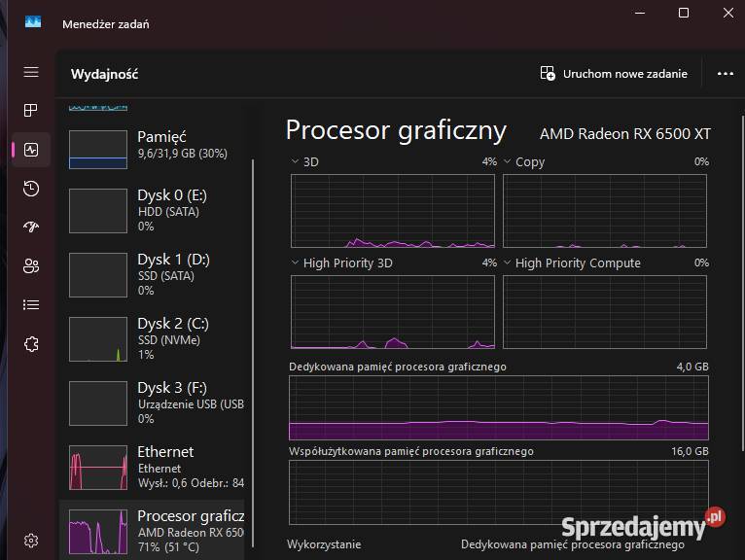This screenshot has width=745, height=560.
Task: Open the Startup apps icon in sidebar
Action: pyautogui.click(x=31, y=227)
